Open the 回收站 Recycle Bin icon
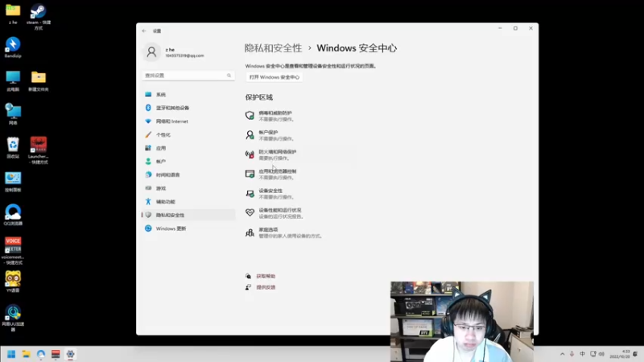644x362 pixels. point(13,148)
